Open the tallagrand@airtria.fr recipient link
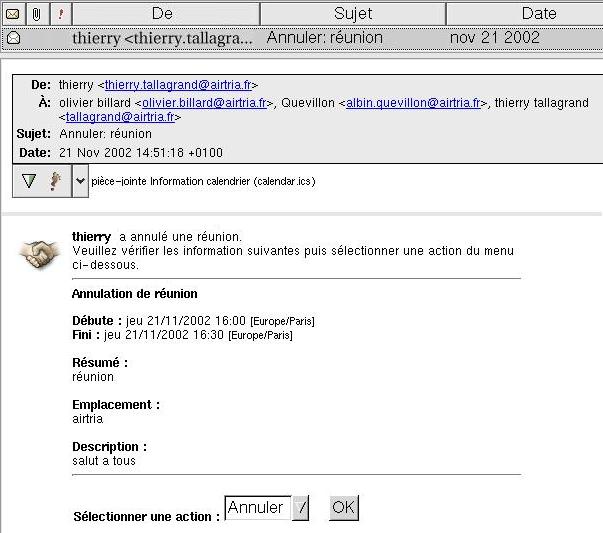603x533 pixels. point(120,117)
